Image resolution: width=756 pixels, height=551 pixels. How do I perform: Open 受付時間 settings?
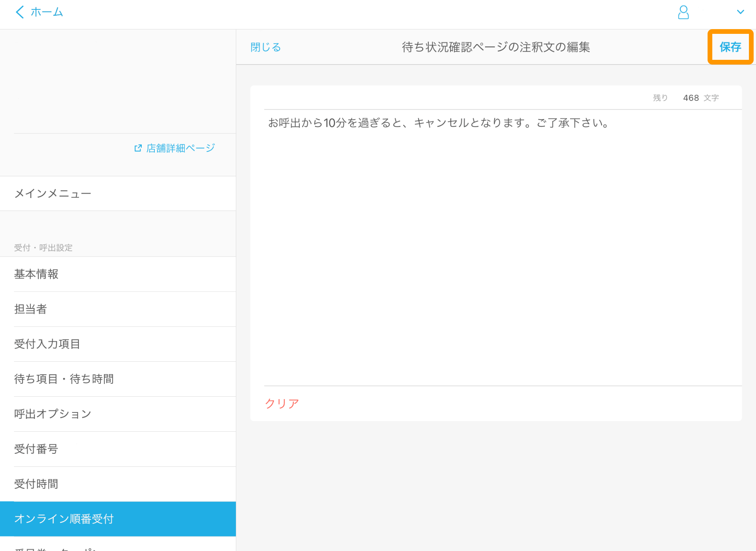coord(36,484)
